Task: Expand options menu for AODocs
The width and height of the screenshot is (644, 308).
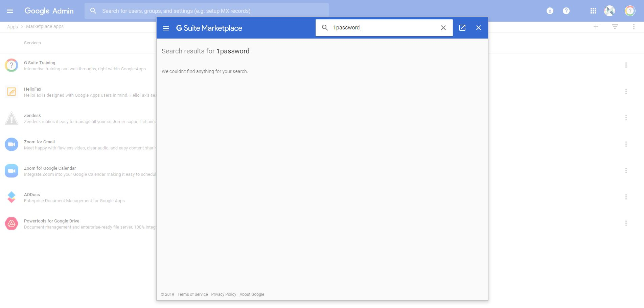Action: 626,197
